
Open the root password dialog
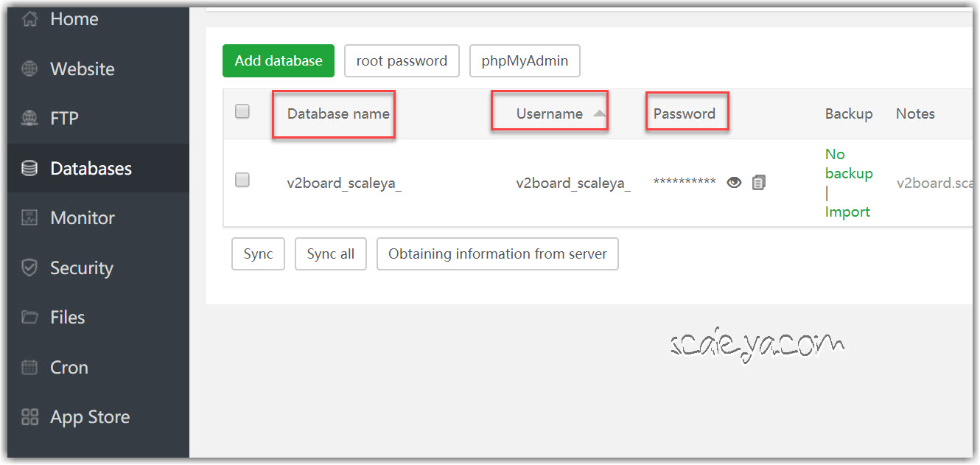pyautogui.click(x=402, y=61)
